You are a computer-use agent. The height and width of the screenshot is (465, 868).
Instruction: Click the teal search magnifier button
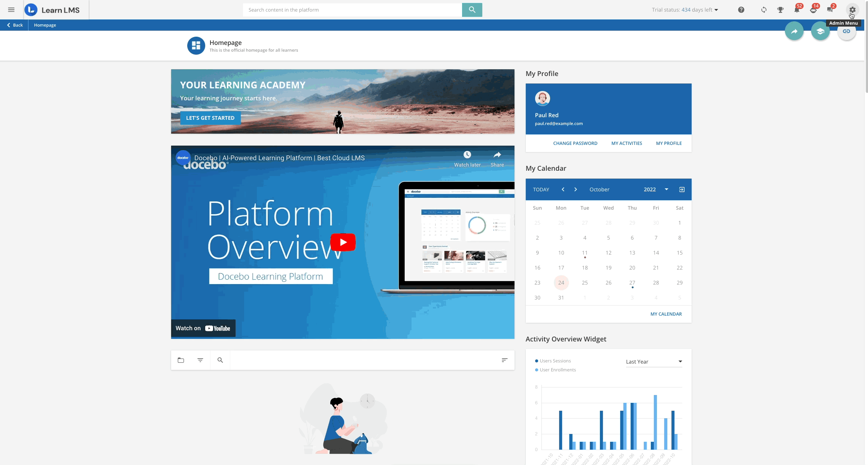click(472, 10)
